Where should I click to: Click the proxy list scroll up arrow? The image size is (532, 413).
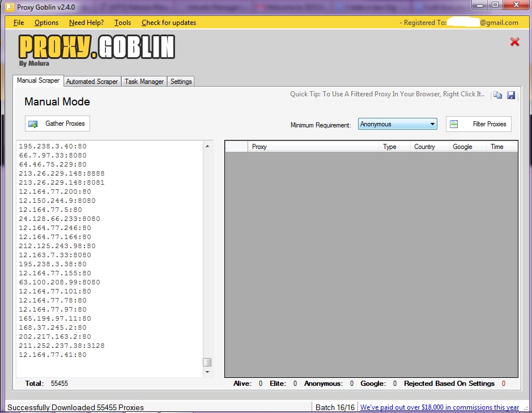coord(207,146)
